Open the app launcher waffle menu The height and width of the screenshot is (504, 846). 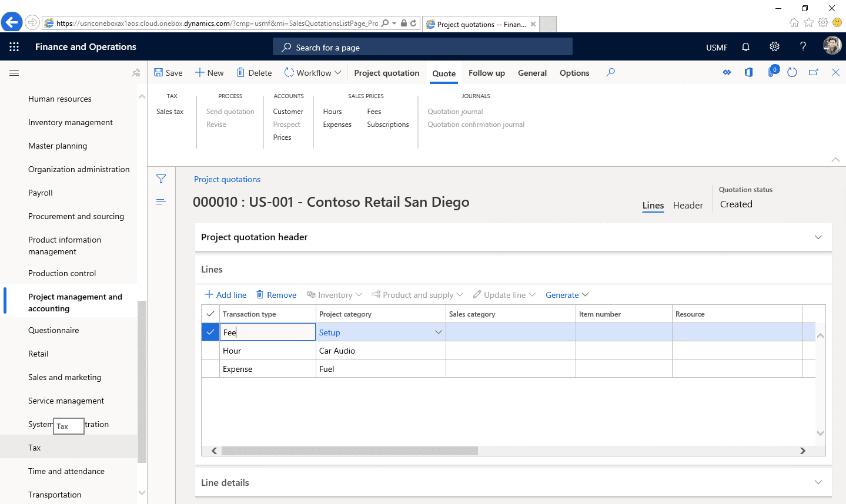point(14,47)
